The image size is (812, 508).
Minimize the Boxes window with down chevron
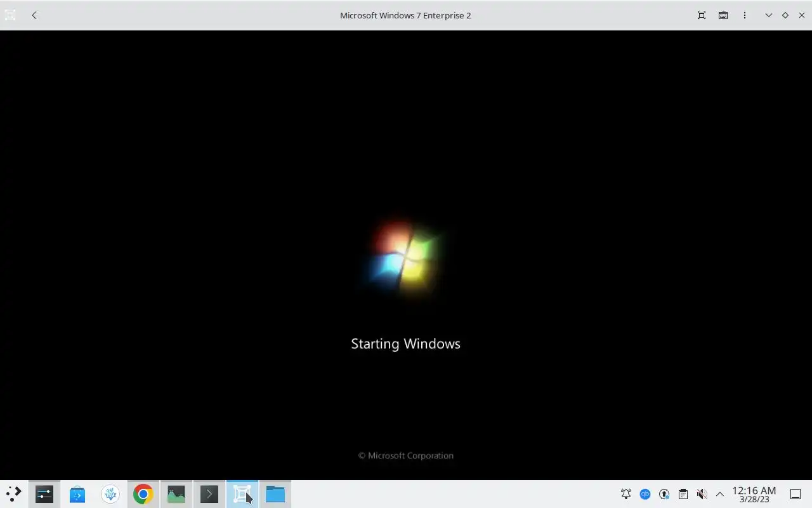click(769, 15)
